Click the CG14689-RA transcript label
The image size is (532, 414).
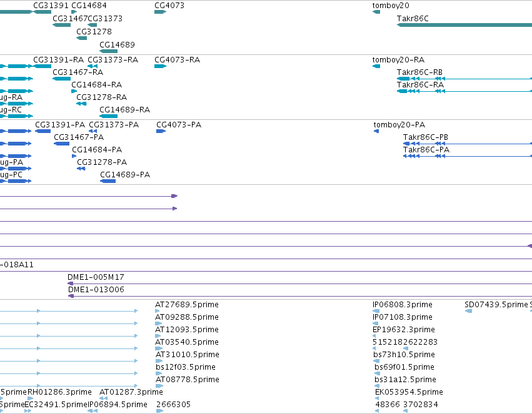pos(124,110)
